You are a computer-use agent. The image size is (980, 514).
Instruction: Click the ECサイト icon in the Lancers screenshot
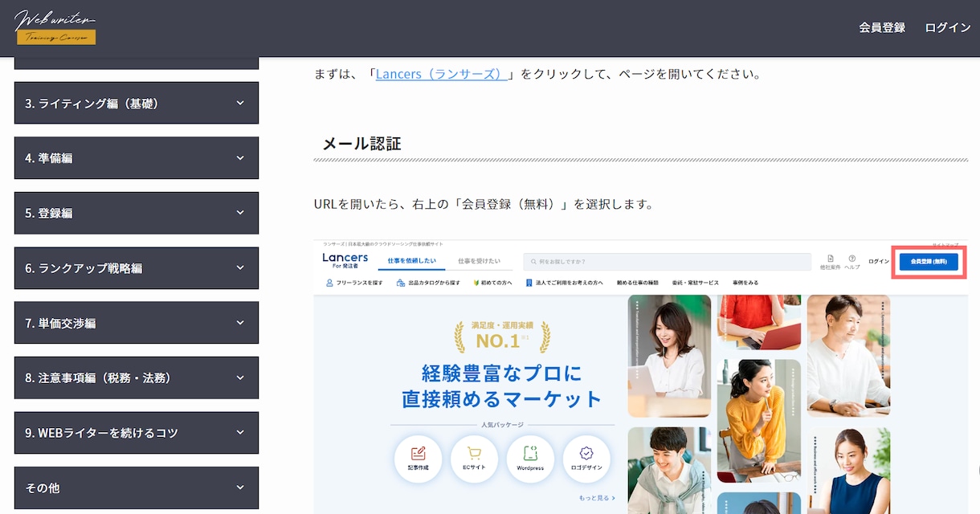pos(474,459)
